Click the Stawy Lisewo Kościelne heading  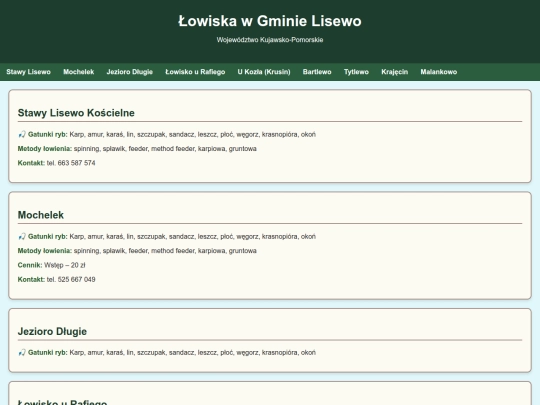pyautogui.click(x=76, y=113)
